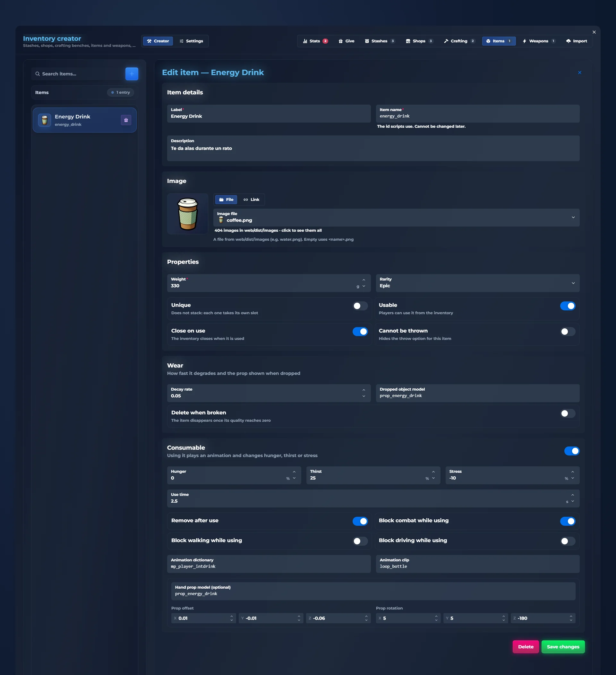Click the coffee cup image preview
This screenshot has width=616, height=675.
(x=187, y=214)
